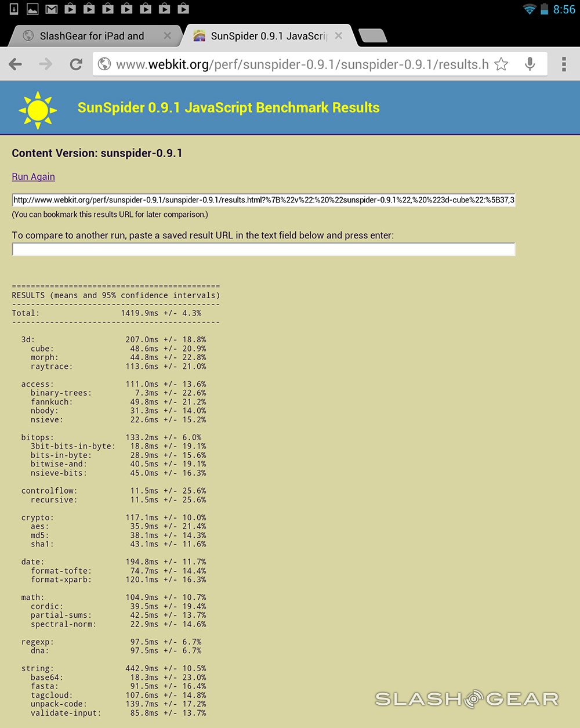Screen dimensions: 580x728
Task: Select the raytrace: 113.6ms row
Action: pos(118,367)
